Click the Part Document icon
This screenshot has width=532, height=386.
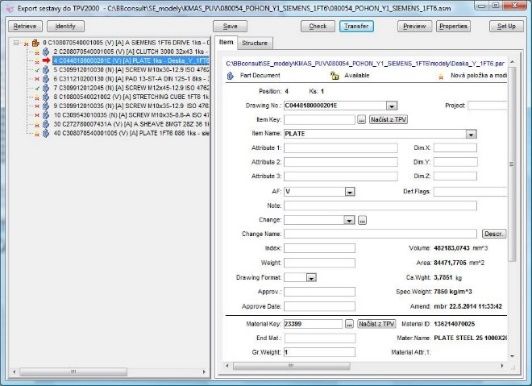point(230,76)
